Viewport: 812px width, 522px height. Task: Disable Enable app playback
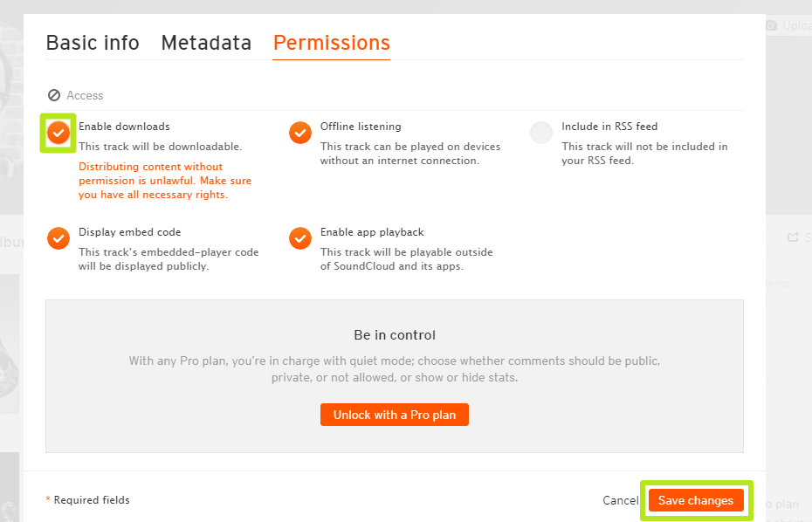click(x=299, y=238)
